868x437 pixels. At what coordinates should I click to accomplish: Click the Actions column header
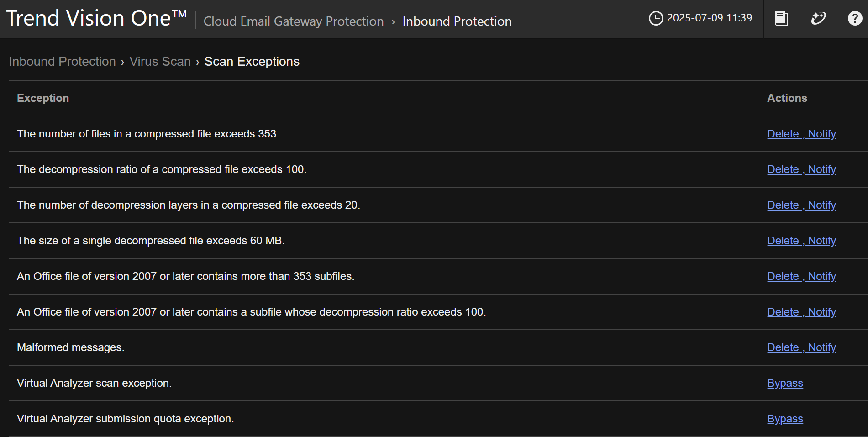coord(787,98)
